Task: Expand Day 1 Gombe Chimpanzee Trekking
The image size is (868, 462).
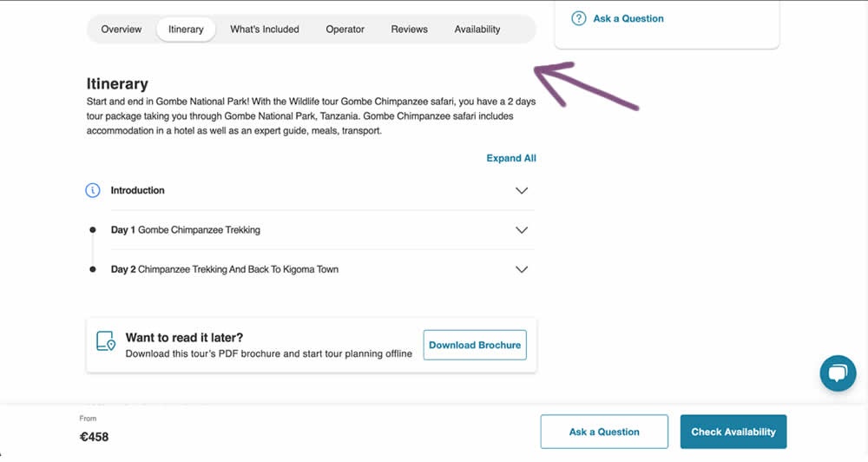Action: click(x=522, y=230)
